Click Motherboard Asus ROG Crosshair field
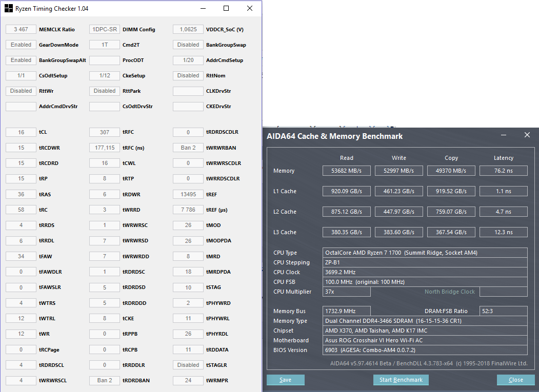 point(425,340)
